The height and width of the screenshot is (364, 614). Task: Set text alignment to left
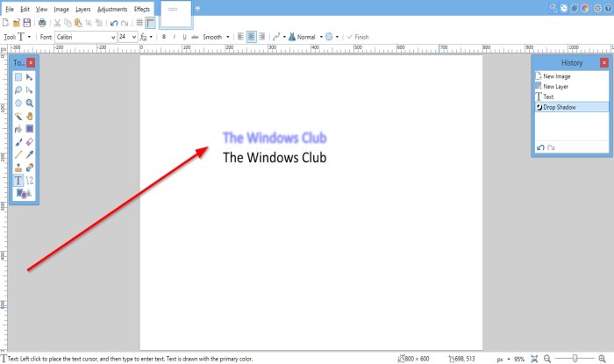(240, 37)
